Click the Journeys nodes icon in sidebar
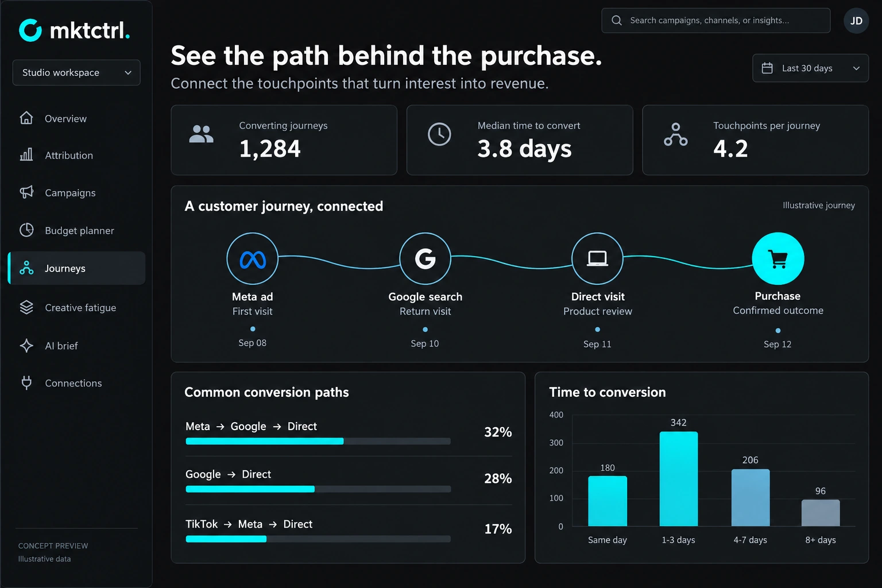Screen dimensions: 882x588 point(26,268)
